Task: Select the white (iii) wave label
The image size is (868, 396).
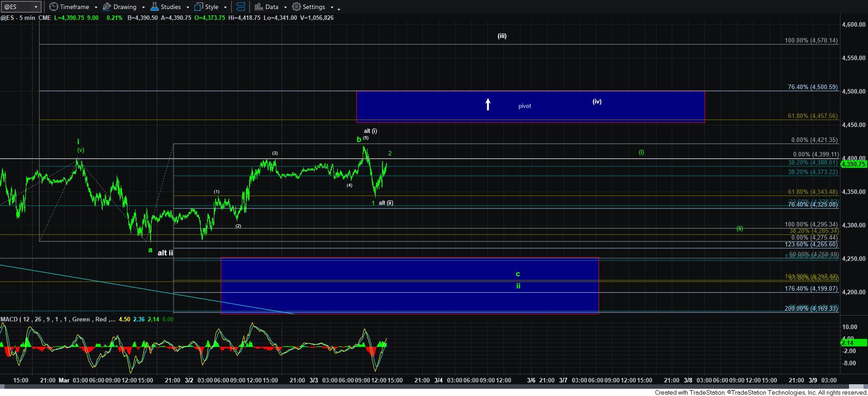Action: point(502,36)
